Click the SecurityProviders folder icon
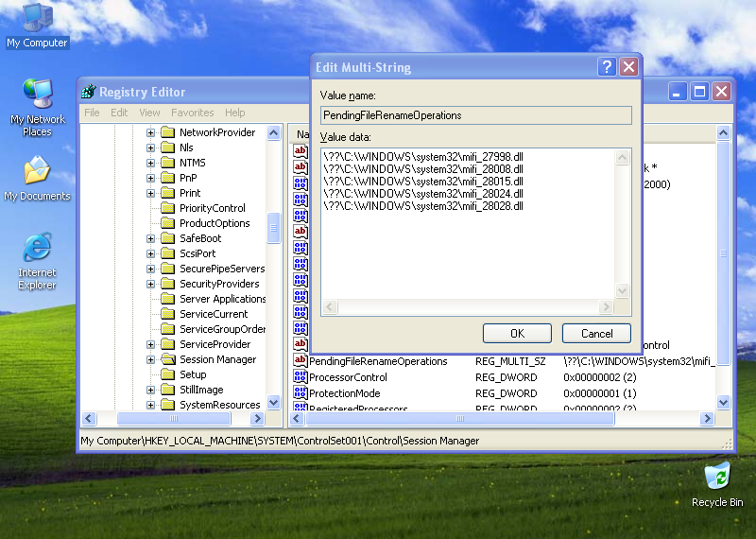Screen dimensions: 756x539 click(167, 284)
